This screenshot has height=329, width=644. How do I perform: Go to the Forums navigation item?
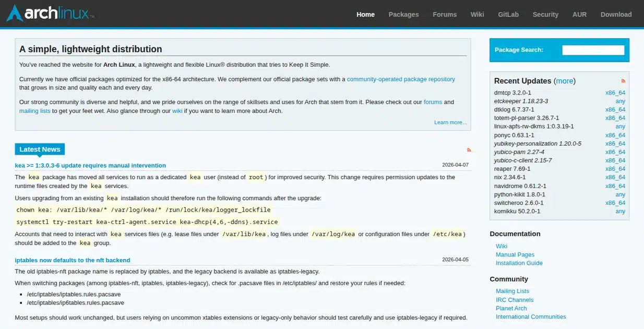(445, 15)
